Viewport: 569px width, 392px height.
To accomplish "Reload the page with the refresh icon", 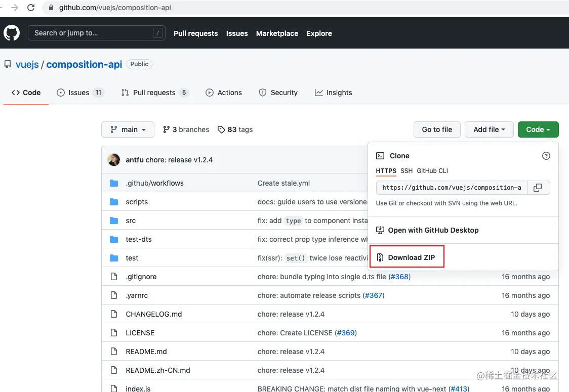I will pos(31,8).
